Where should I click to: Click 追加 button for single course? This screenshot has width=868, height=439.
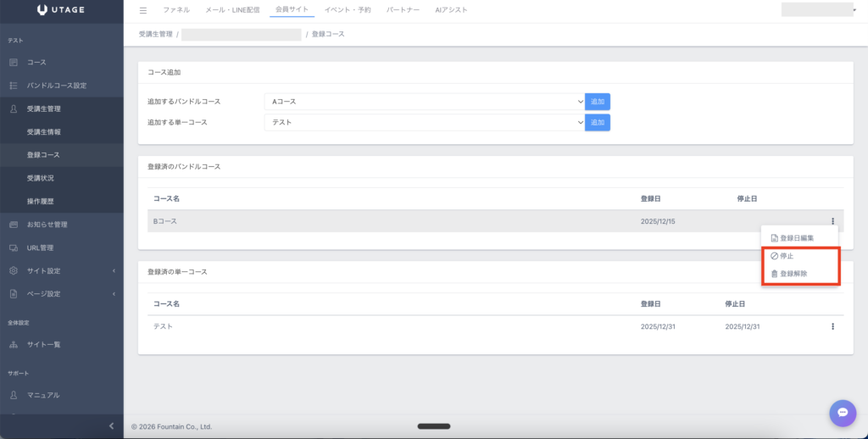click(x=598, y=122)
